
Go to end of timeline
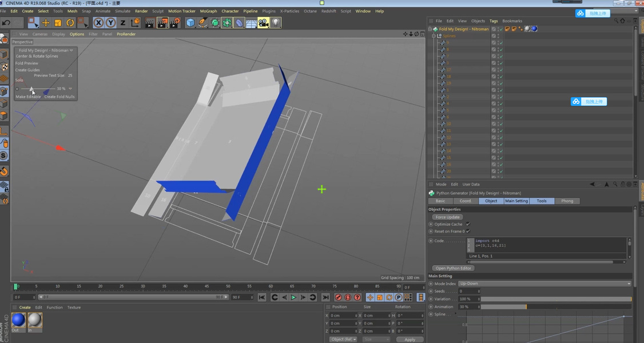325,297
